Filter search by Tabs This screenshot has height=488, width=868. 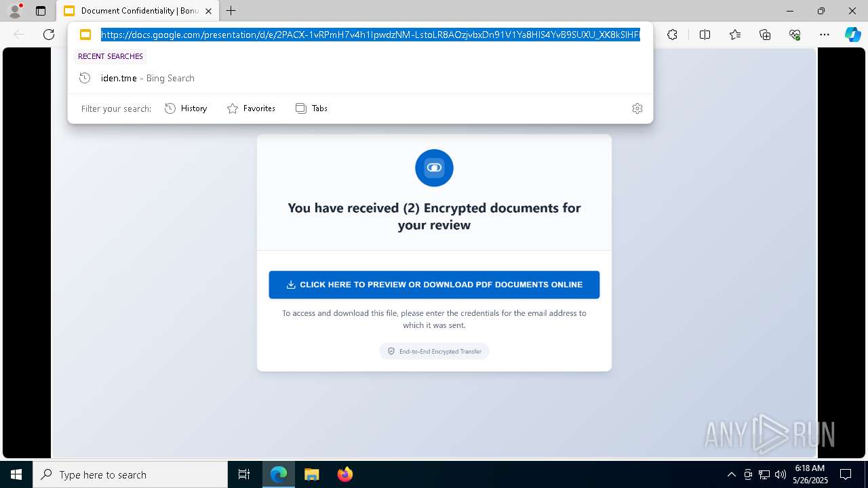tap(311, 108)
